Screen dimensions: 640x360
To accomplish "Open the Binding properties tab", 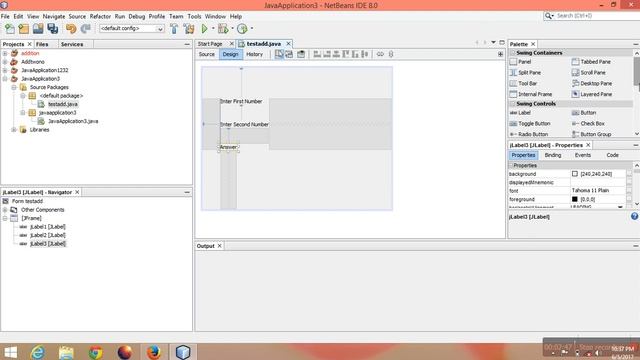I will pyautogui.click(x=553, y=156).
